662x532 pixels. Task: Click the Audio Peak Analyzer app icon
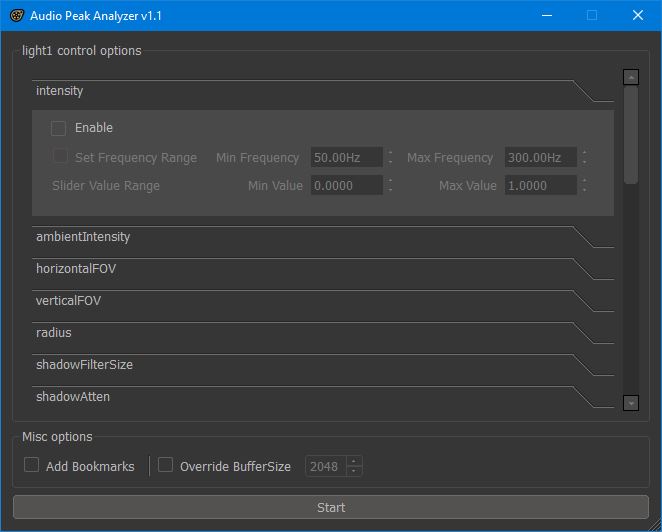pyautogui.click(x=17, y=16)
